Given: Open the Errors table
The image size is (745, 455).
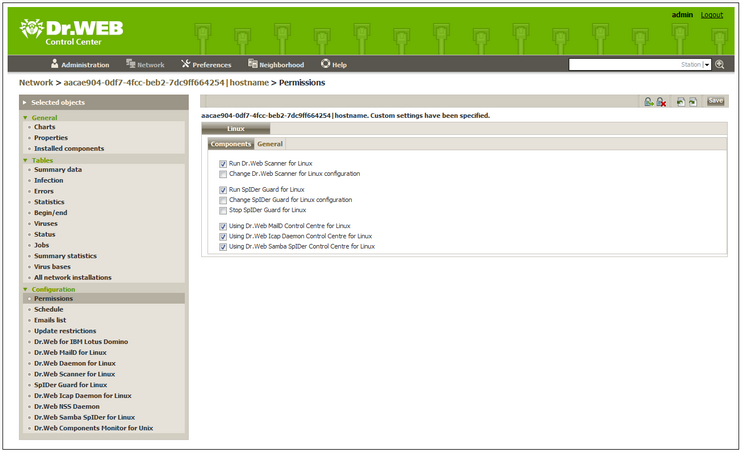Looking at the screenshot, I should [x=44, y=191].
